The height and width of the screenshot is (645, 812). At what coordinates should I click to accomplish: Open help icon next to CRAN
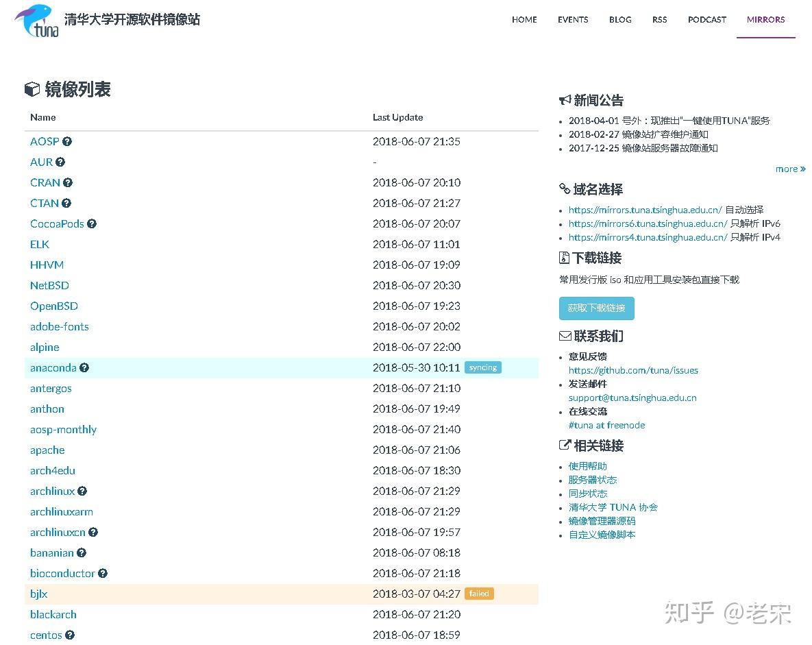pos(67,182)
